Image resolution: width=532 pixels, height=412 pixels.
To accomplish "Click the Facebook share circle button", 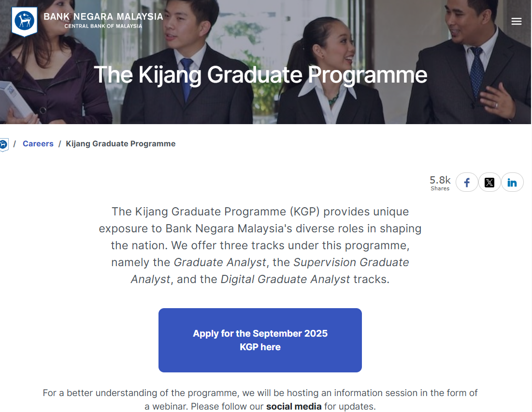I will pyautogui.click(x=466, y=182).
